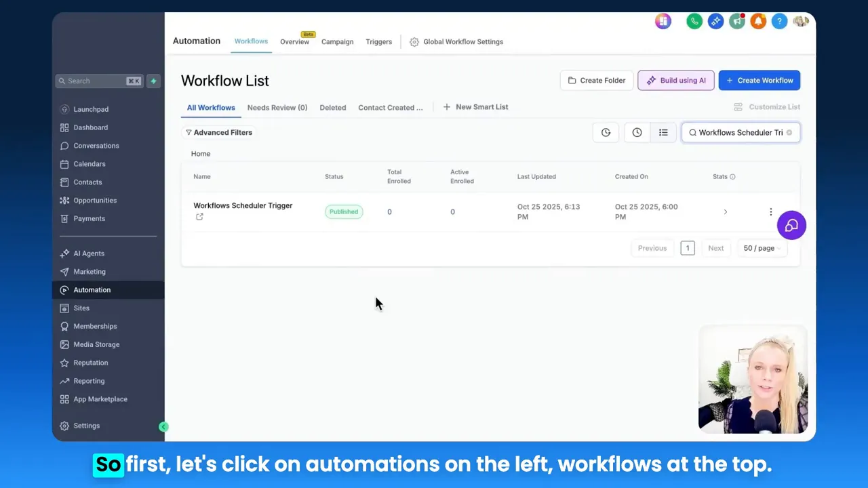Click Customize List
The width and height of the screenshot is (868, 488).
[x=767, y=107]
